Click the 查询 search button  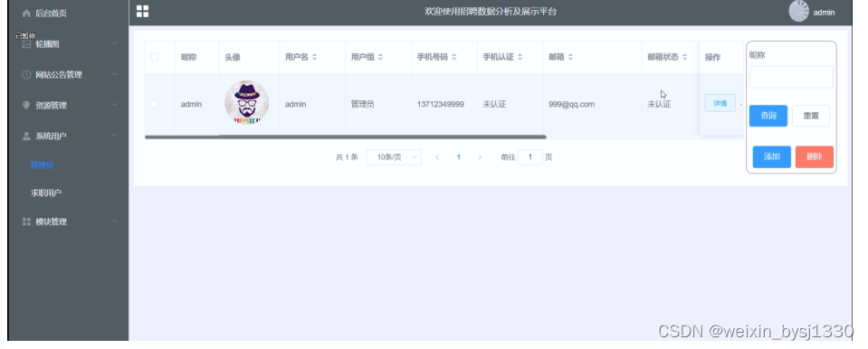click(768, 116)
